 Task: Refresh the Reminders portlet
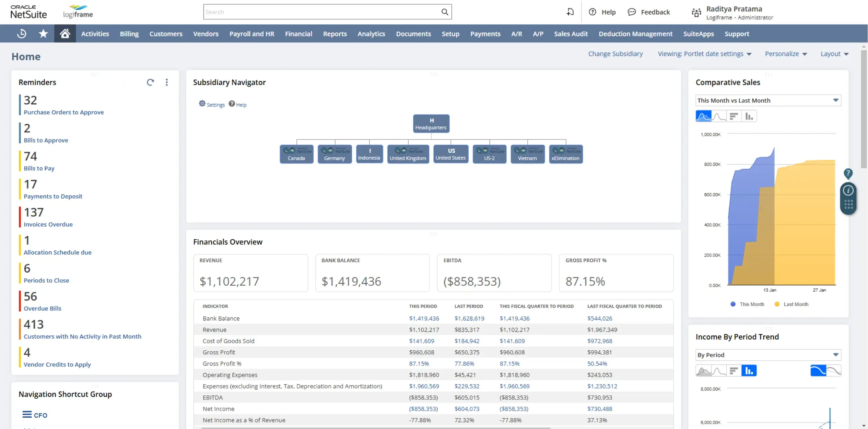click(150, 82)
